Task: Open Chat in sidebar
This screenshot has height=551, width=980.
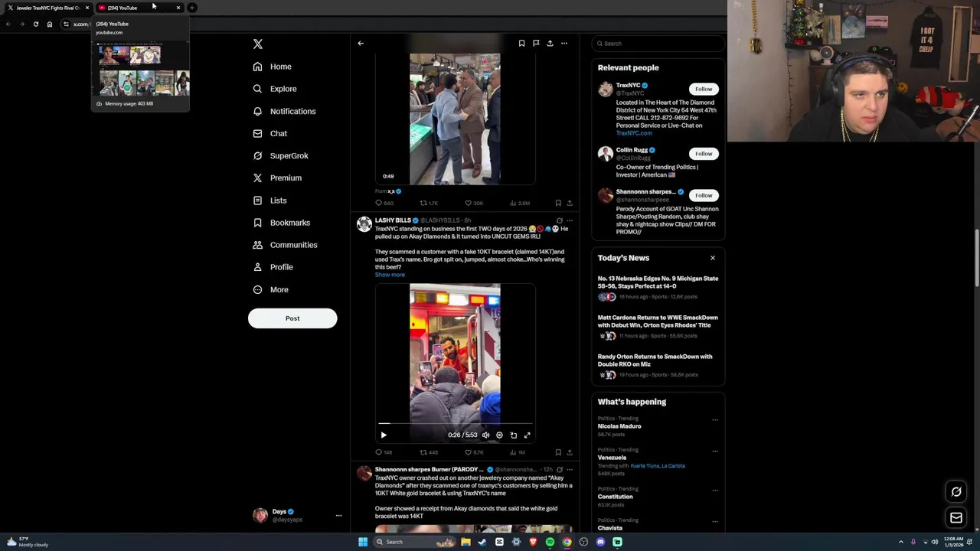Action: [x=270, y=133]
